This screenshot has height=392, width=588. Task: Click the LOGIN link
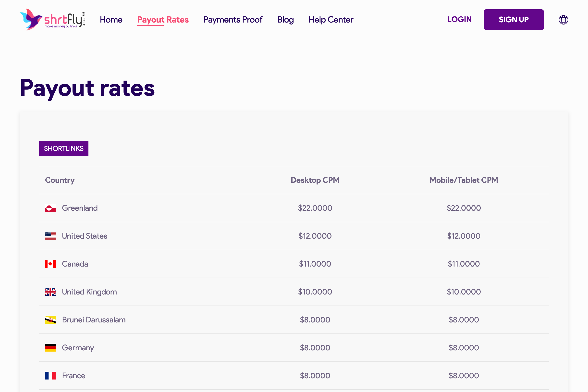(459, 20)
